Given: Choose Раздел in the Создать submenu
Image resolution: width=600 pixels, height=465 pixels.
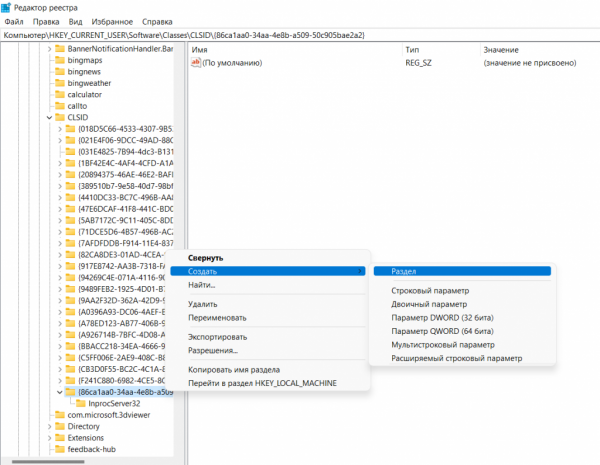Looking at the screenshot, I should tap(462, 271).
